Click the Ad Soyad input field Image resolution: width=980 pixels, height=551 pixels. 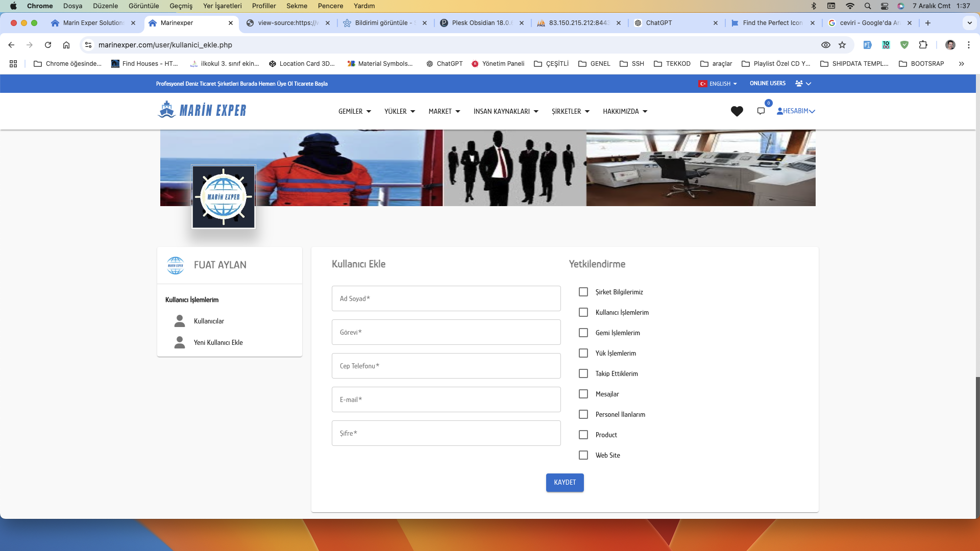[x=446, y=298]
